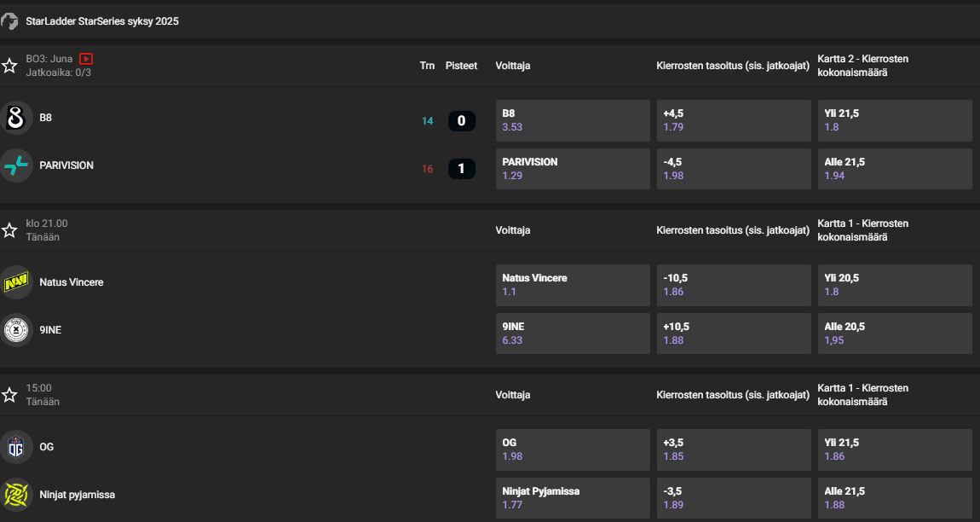
Task: Open StarLadder StarSeries syksy 2025 league
Action: click(x=102, y=21)
